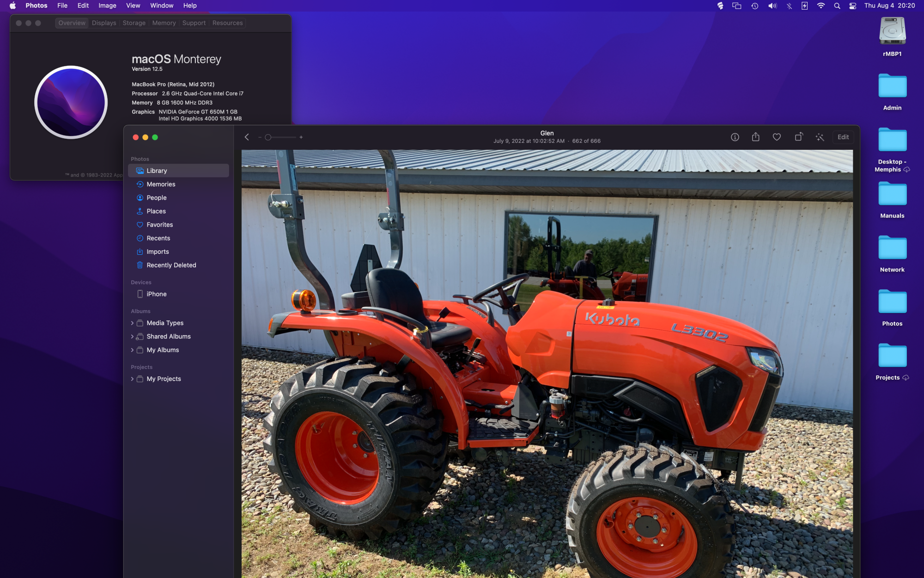Go back using the chevron arrow

coord(247,137)
